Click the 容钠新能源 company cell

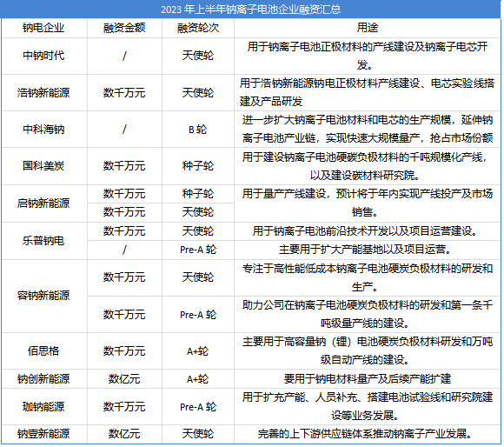click(43, 296)
